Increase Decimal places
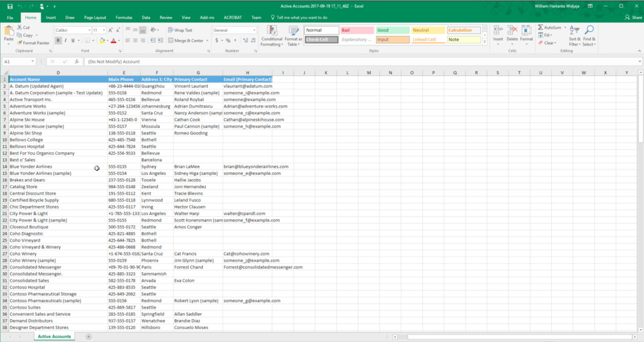The image size is (644, 342). click(244, 41)
